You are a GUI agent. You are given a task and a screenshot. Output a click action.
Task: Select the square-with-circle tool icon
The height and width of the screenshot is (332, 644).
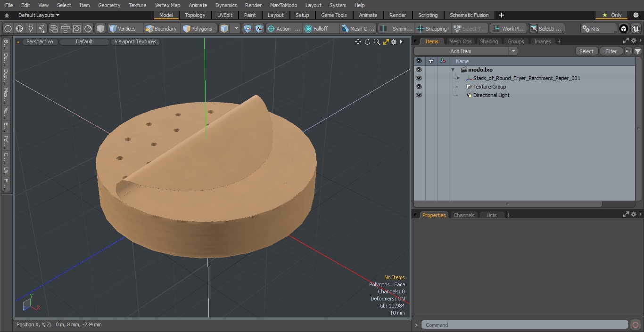click(76, 29)
